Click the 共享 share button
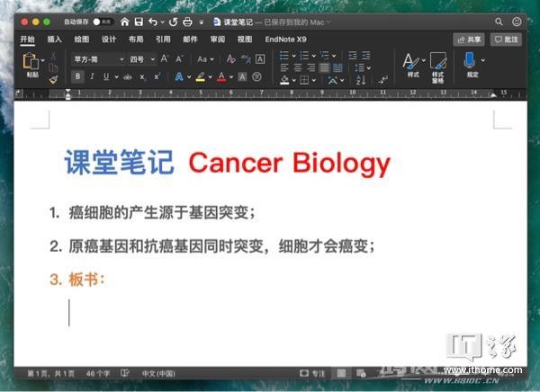 click(469, 40)
